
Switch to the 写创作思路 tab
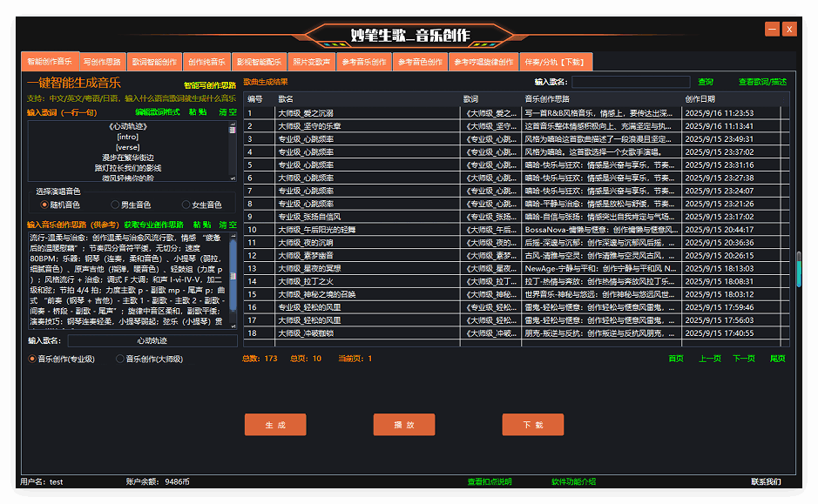pyautogui.click(x=102, y=63)
